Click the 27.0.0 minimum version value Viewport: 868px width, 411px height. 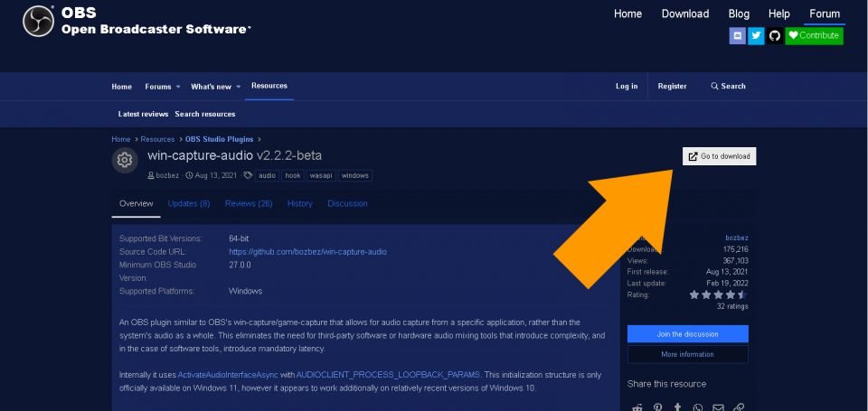pyautogui.click(x=240, y=265)
